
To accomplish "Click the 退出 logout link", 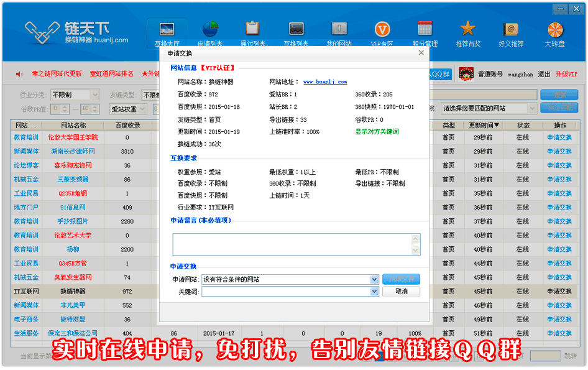I will tap(544, 74).
